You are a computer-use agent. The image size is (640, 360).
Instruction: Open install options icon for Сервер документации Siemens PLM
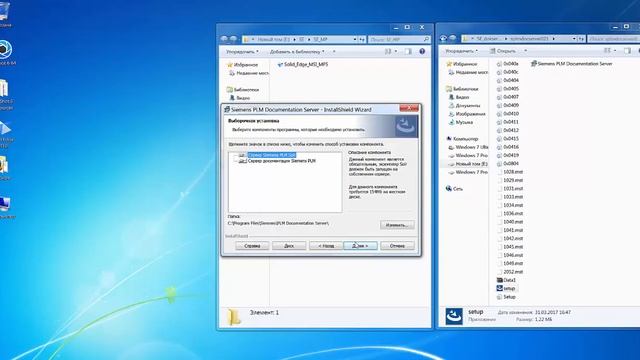click(242, 161)
